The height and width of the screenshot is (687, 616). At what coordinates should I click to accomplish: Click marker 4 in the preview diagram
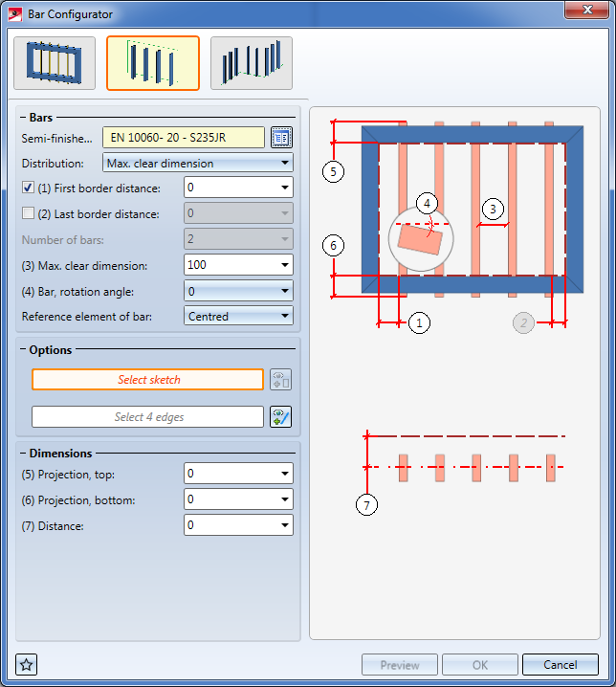tap(427, 203)
